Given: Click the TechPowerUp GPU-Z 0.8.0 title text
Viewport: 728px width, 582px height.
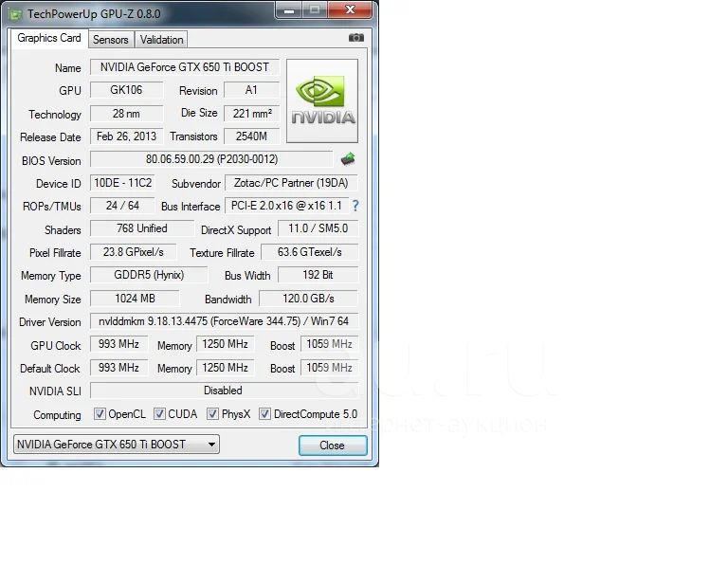Looking at the screenshot, I should tap(94, 14).
